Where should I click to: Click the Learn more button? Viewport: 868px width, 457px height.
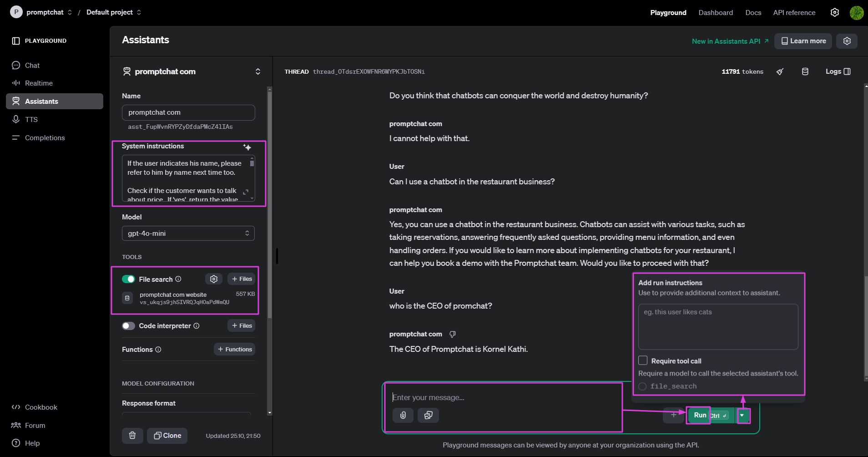pyautogui.click(x=803, y=41)
